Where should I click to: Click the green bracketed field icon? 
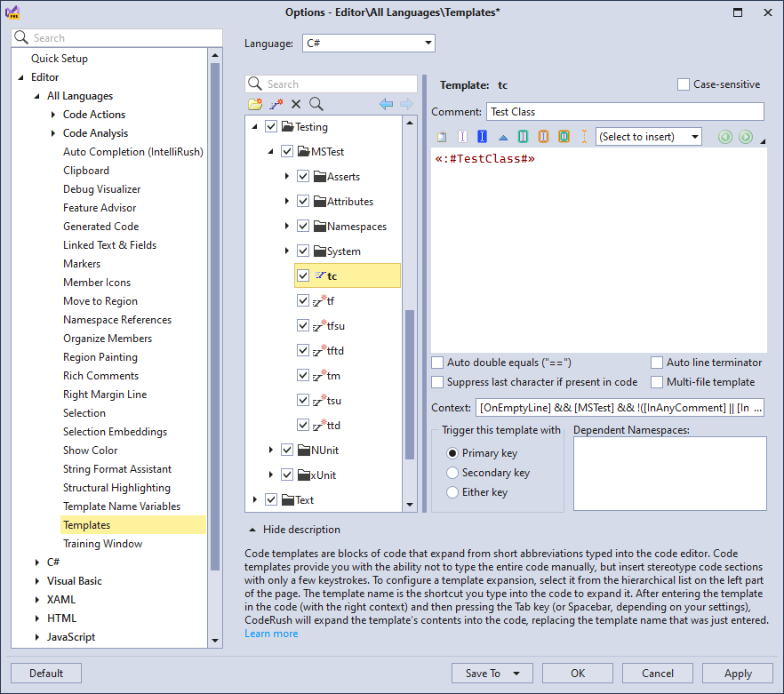point(523,137)
